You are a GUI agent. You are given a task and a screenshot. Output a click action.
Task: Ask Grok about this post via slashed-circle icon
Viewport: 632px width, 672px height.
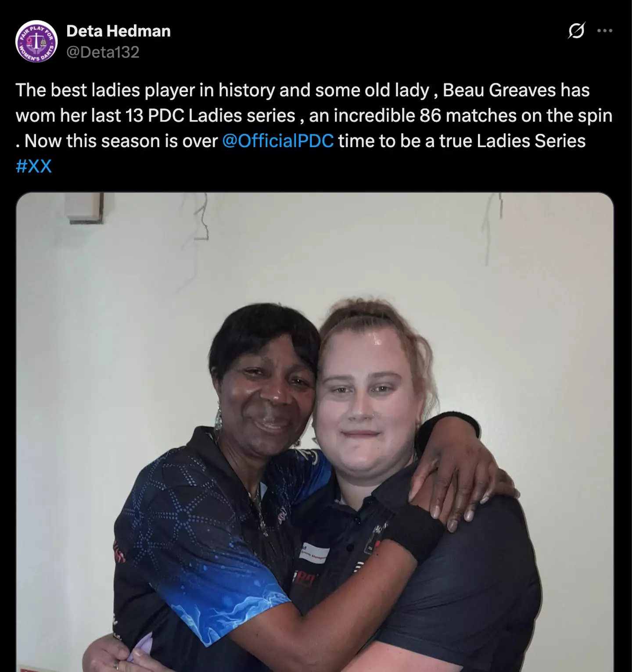(x=576, y=31)
